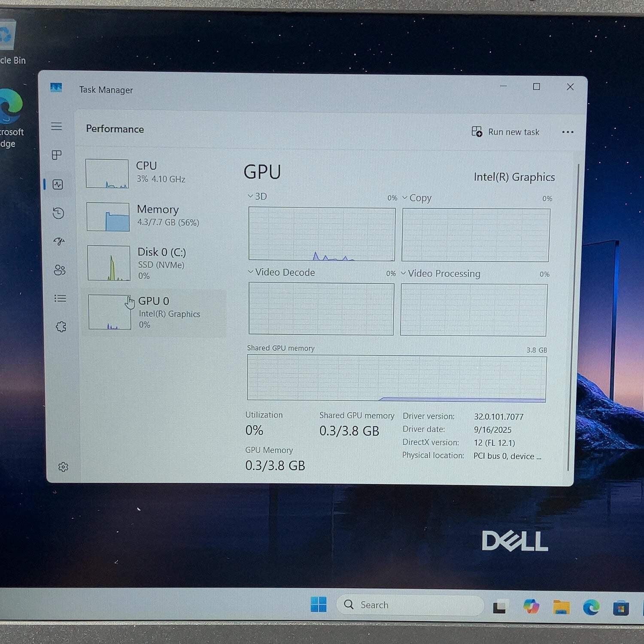Maximize the Task Manager window
The width and height of the screenshot is (644, 644).
pos(536,87)
